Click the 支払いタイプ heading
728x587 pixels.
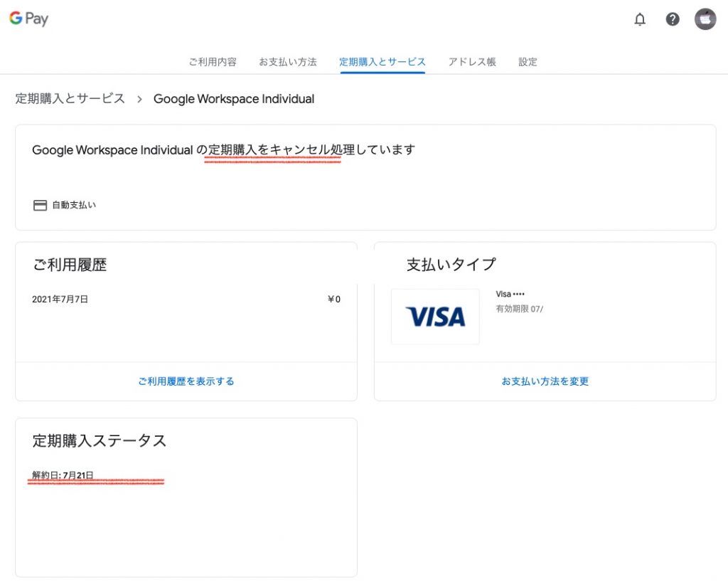451,265
